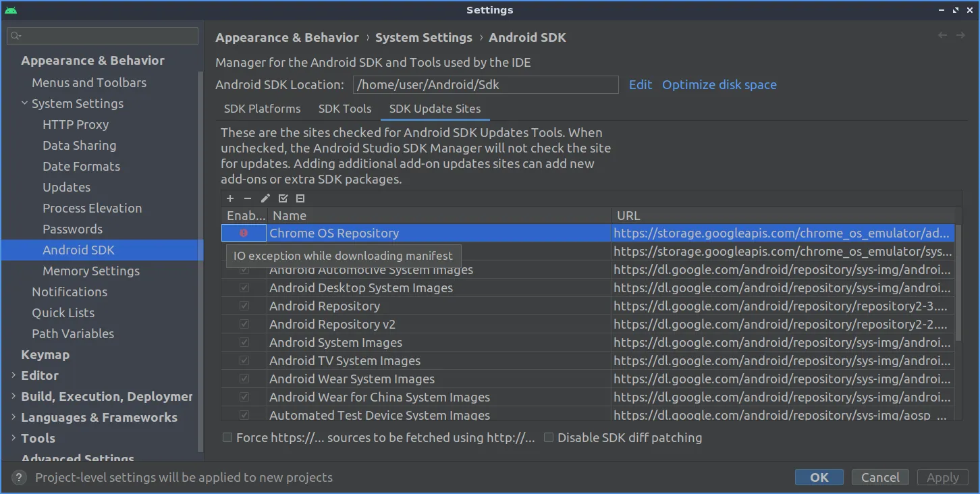Open Menus and Toolbars settings
Screen dimensions: 980x494
tap(89, 82)
